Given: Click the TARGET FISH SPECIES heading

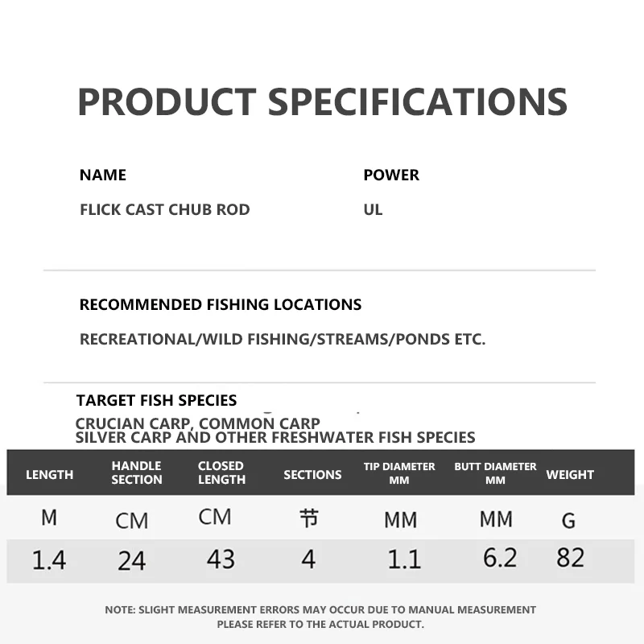Looking at the screenshot, I should click(x=157, y=400).
